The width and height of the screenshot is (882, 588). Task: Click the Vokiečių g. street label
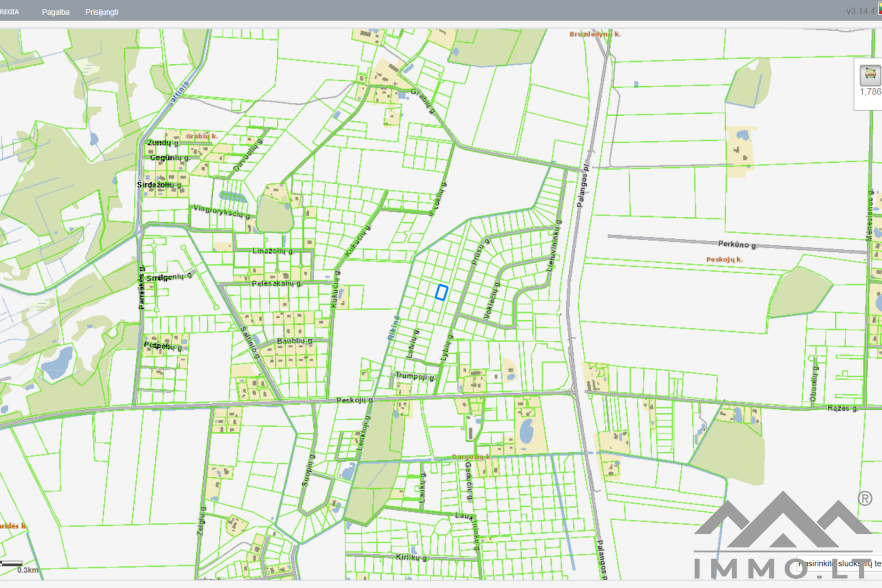491,300
